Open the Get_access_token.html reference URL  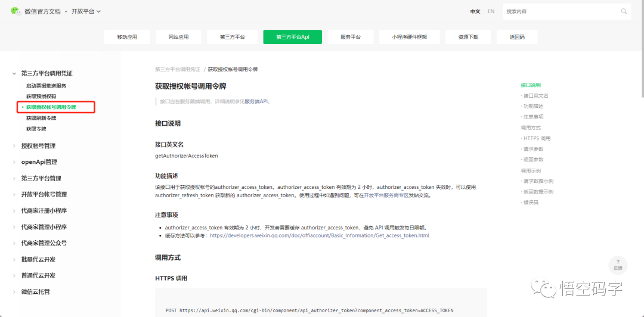point(320,236)
